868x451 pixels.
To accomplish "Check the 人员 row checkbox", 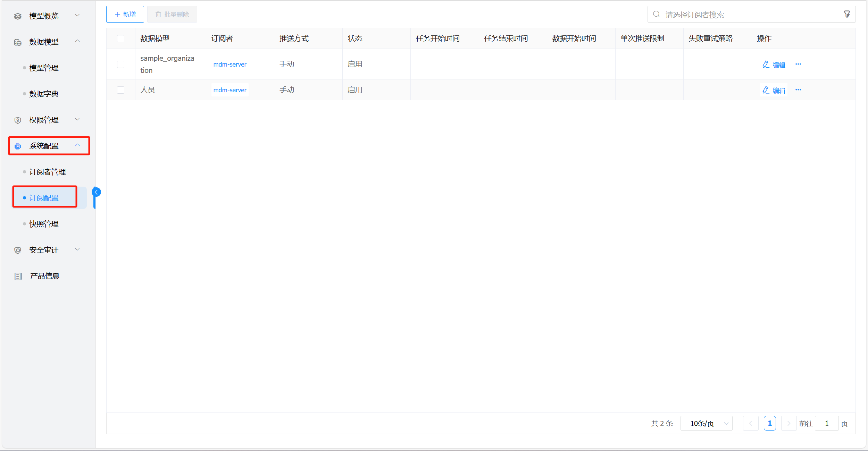I will pos(120,90).
